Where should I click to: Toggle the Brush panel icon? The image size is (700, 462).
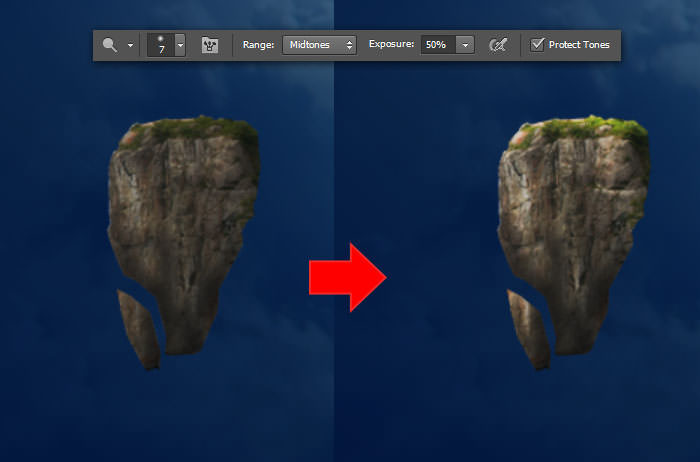pyautogui.click(x=210, y=45)
